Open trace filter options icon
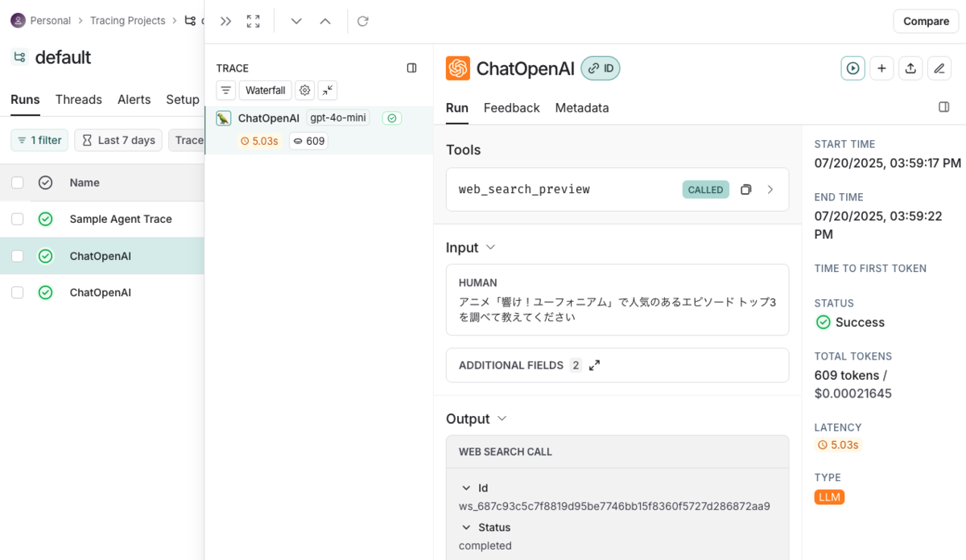This screenshot has height=560, width=966. [226, 90]
